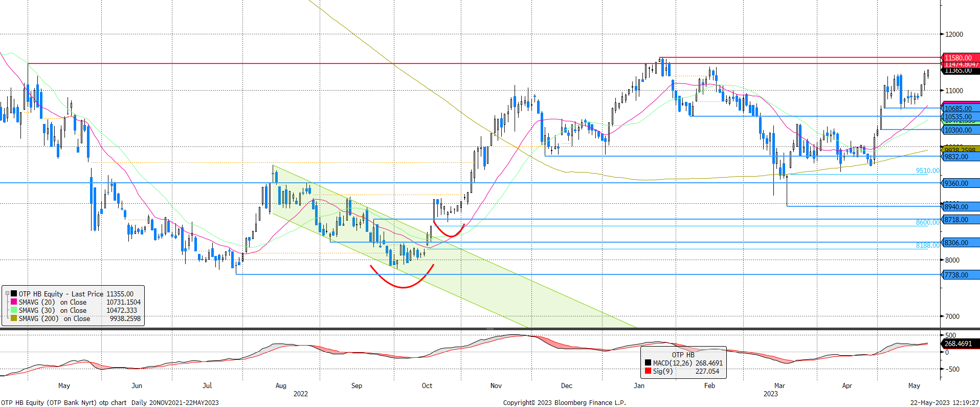The image size is (980, 407).
Task: Select 'OTP HB Equity - Last Price' legend text
Action: pyautogui.click(x=61, y=294)
